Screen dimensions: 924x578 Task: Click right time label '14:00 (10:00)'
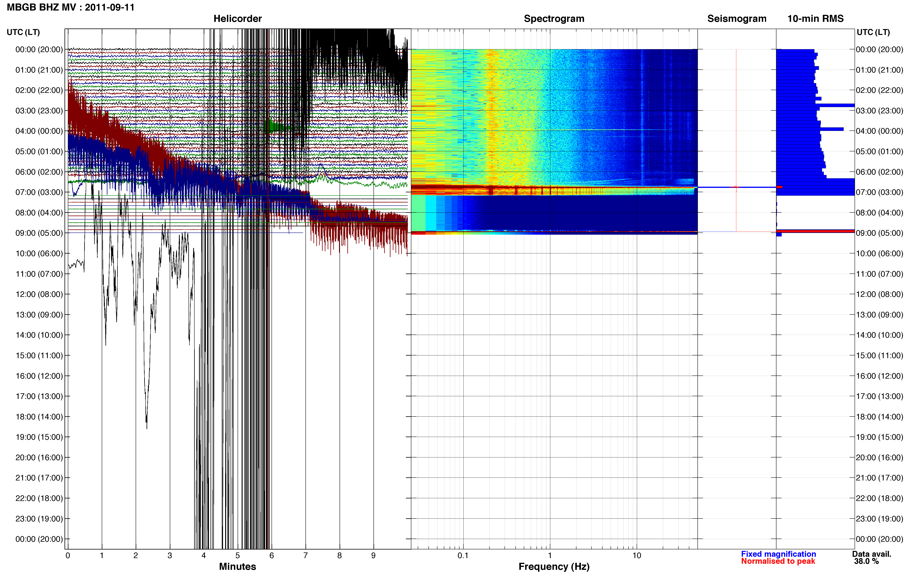click(x=879, y=335)
